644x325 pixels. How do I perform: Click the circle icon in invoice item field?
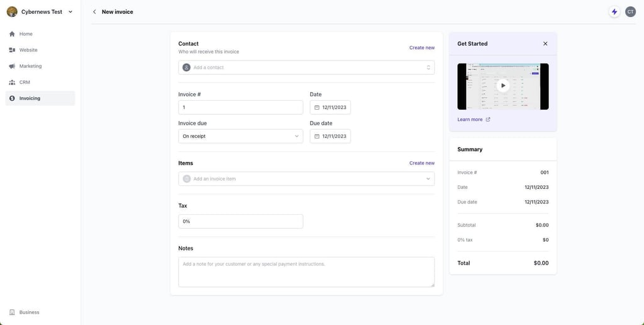[x=186, y=179]
